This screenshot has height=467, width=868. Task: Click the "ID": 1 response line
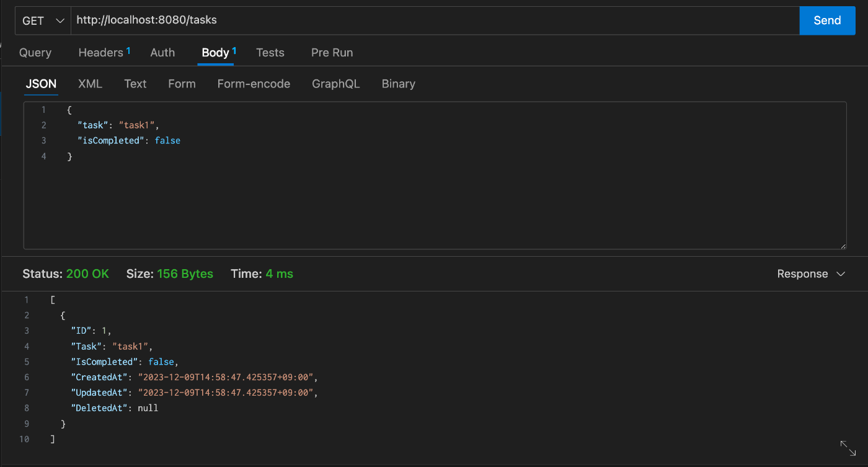91,331
